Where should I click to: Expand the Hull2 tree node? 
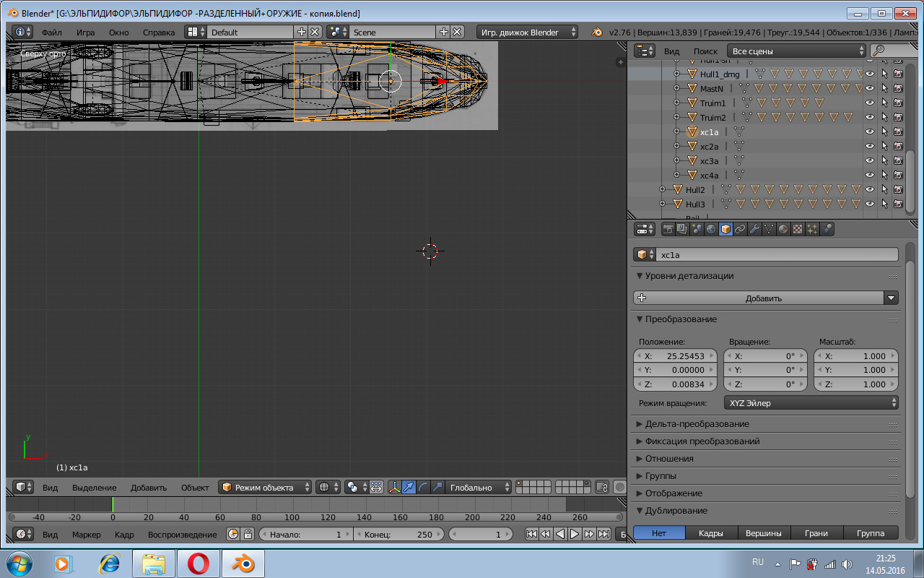tap(663, 190)
